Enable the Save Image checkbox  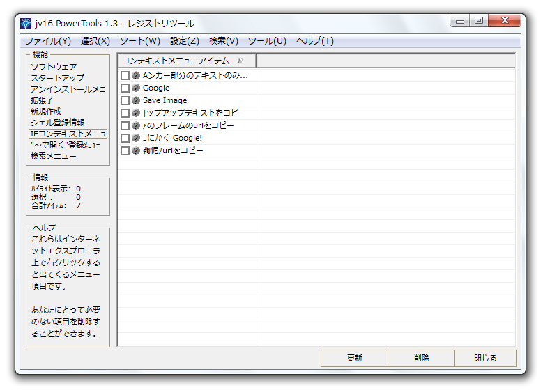pyautogui.click(x=125, y=101)
